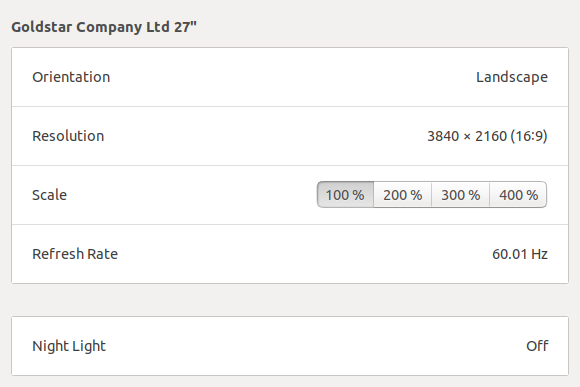Click the Orientation row label

point(71,77)
